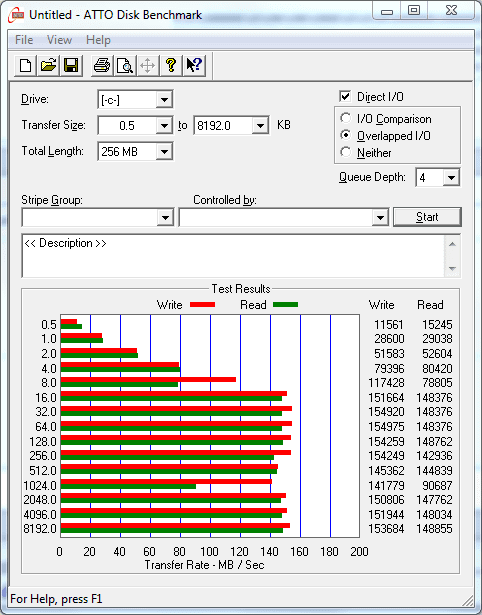Click the Description scrollbar up arrow
The image size is (482, 615).
[x=452, y=244]
